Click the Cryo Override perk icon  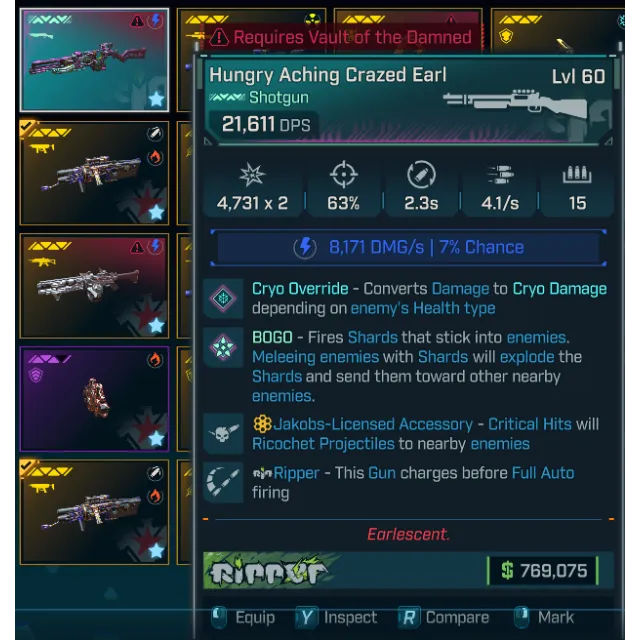223,298
